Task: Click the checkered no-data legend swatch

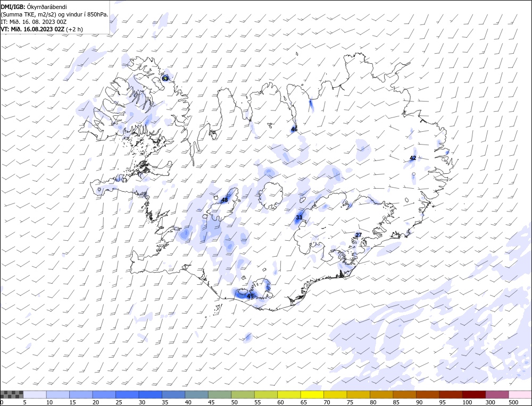Action: point(12,394)
